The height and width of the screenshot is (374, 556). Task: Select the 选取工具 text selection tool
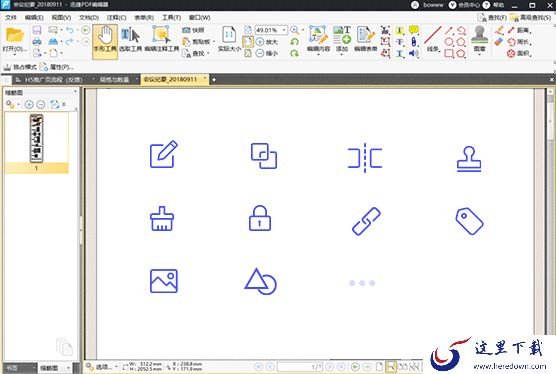(x=130, y=40)
